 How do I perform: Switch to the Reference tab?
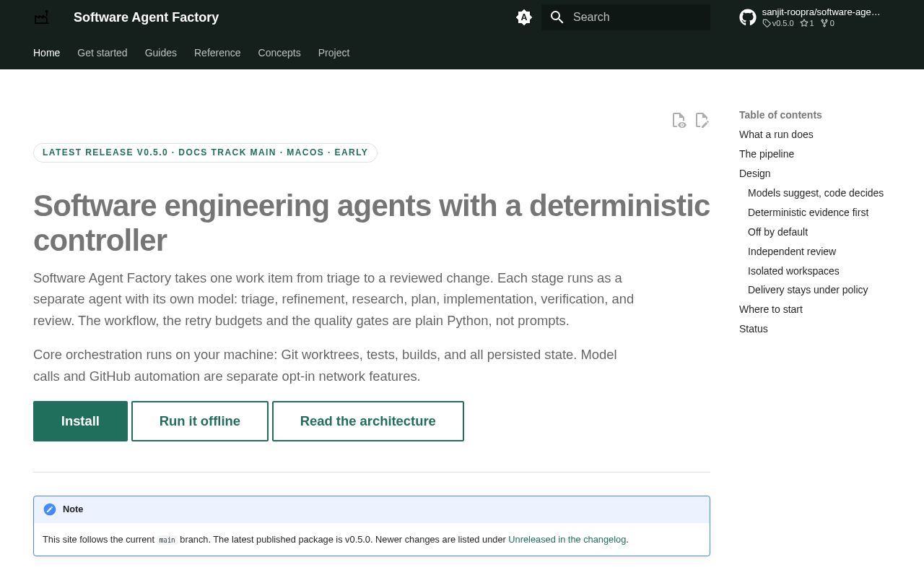pos(217,53)
